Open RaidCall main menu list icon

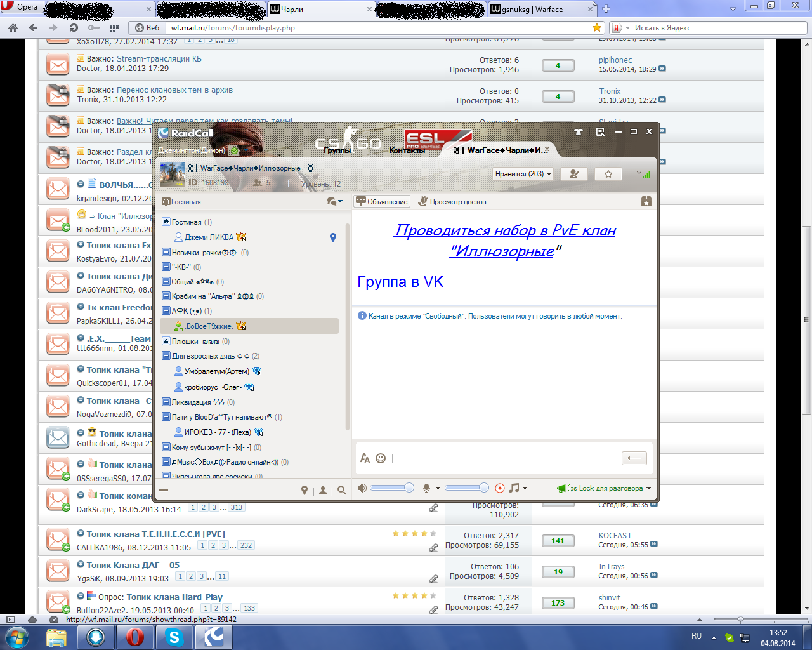tap(600, 132)
